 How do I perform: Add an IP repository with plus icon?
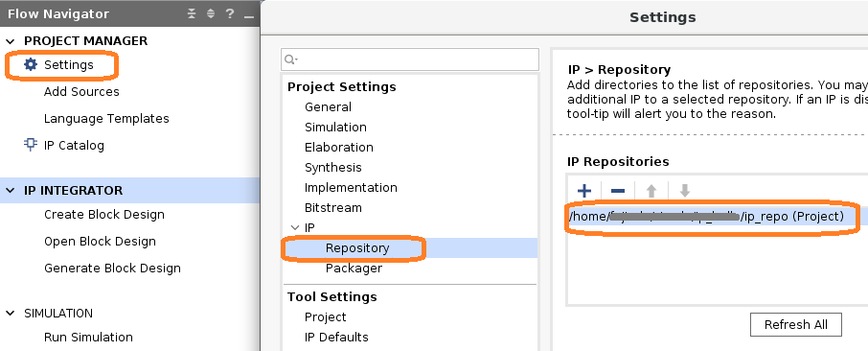[584, 191]
